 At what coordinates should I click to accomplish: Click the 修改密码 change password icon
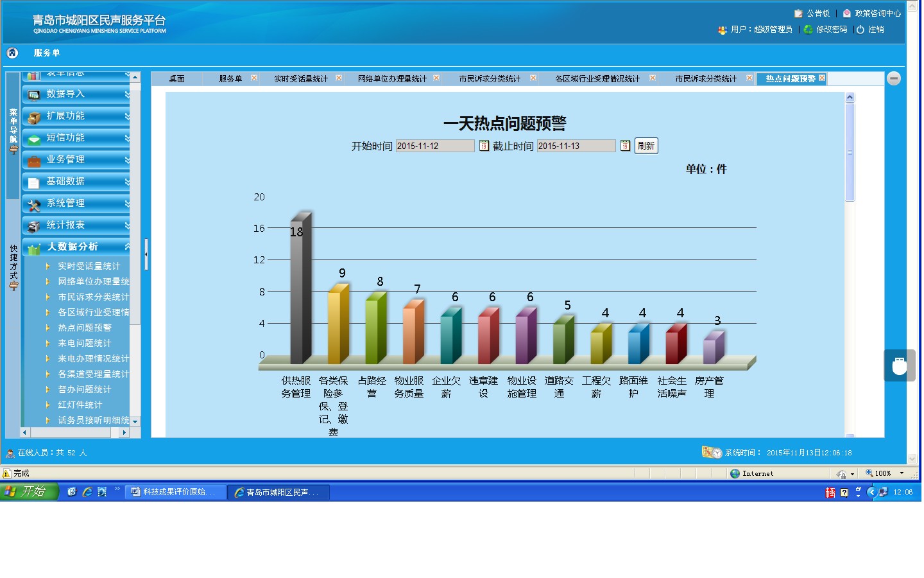coord(809,30)
